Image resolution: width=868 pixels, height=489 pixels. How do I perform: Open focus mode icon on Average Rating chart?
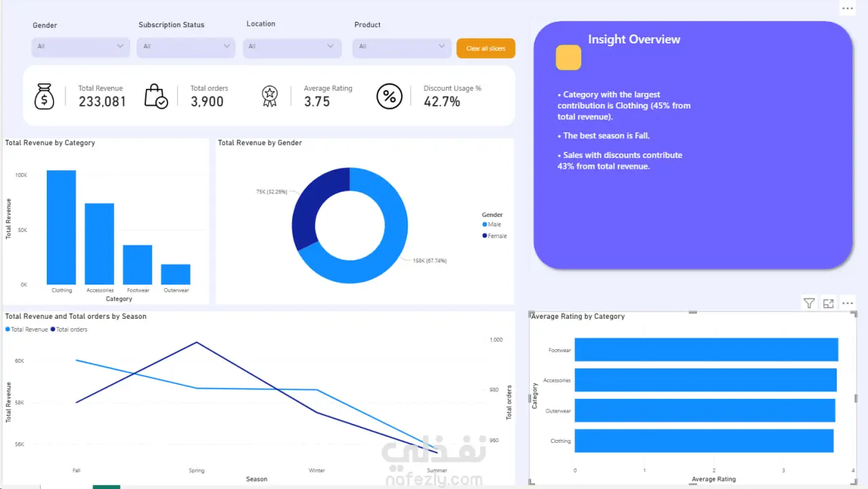(x=828, y=303)
